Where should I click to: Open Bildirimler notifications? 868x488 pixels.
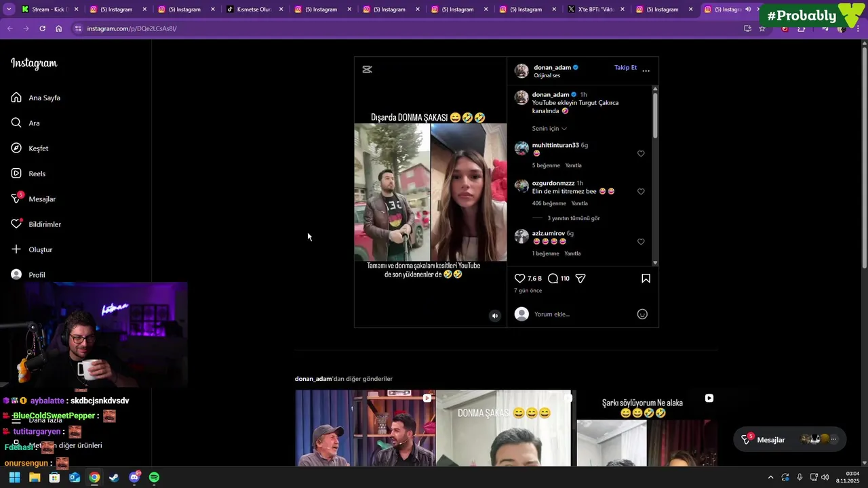(x=36, y=224)
